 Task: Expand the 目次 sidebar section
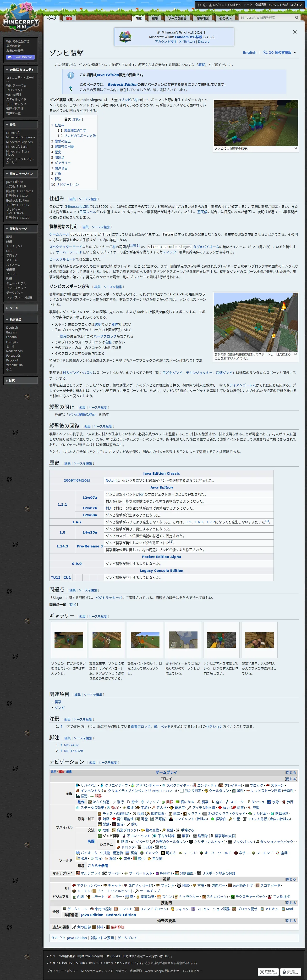21,380
